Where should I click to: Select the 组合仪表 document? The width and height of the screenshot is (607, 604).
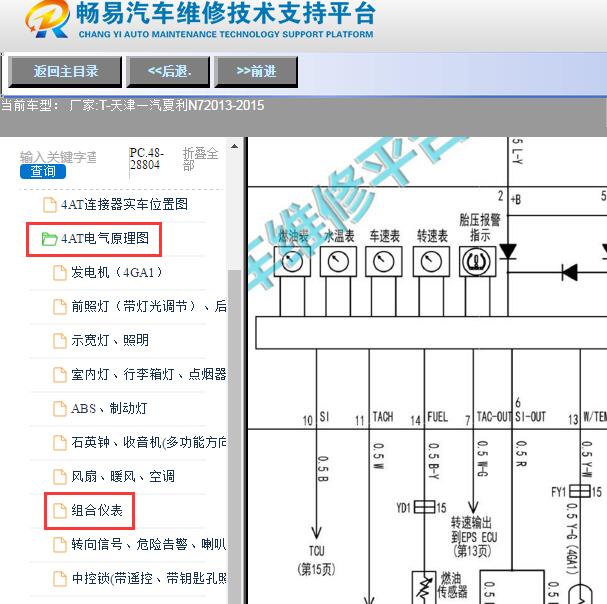point(97,510)
